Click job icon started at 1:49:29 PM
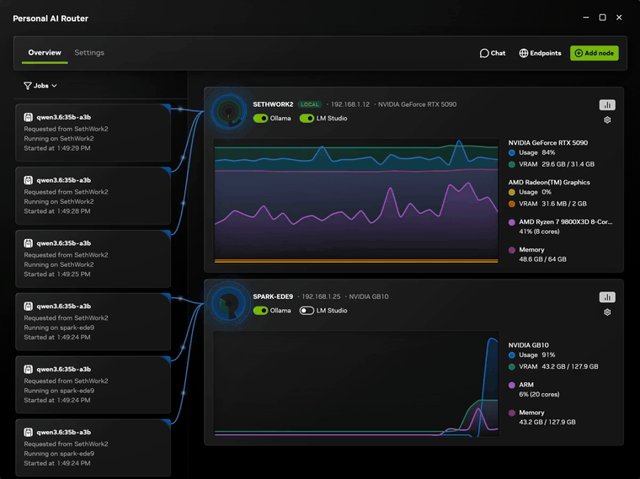 28,117
